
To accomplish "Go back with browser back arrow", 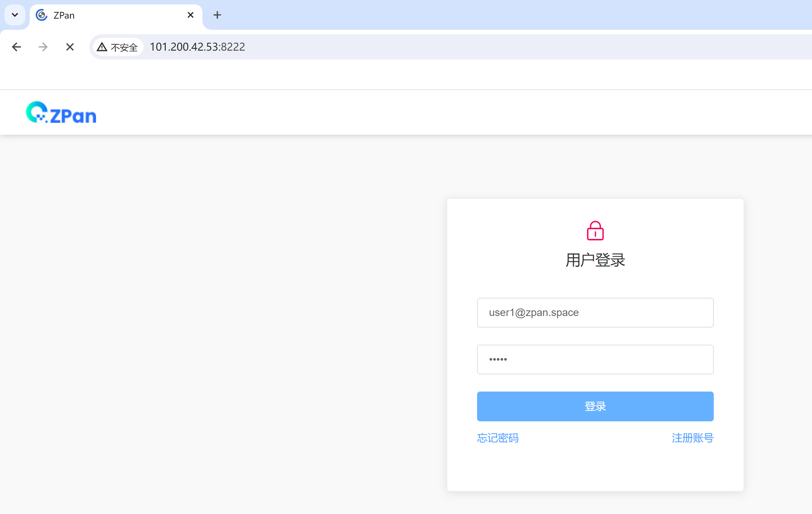I will click(x=16, y=47).
